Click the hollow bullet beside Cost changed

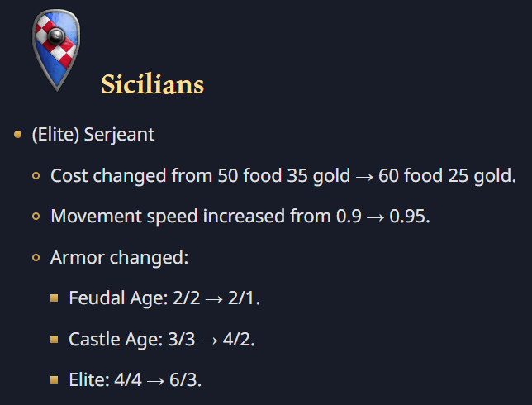[x=36, y=176]
